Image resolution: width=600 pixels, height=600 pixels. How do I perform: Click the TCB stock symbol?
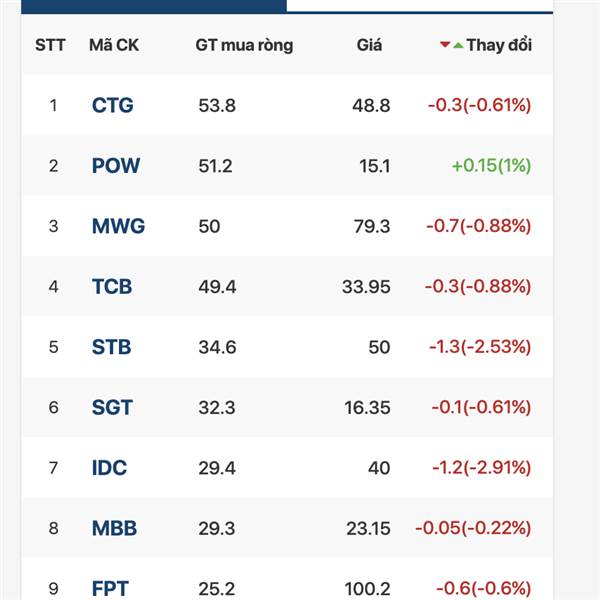coord(112,287)
